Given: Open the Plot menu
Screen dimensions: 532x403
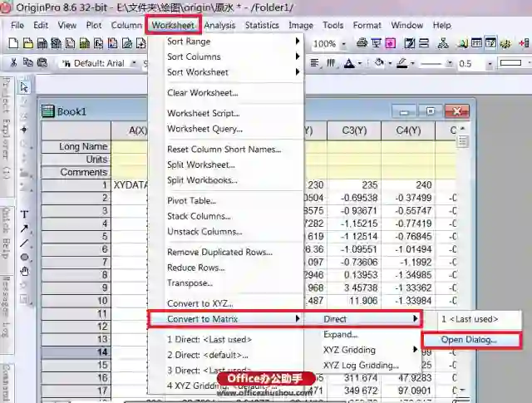Looking at the screenshot, I should coord(94,25).
